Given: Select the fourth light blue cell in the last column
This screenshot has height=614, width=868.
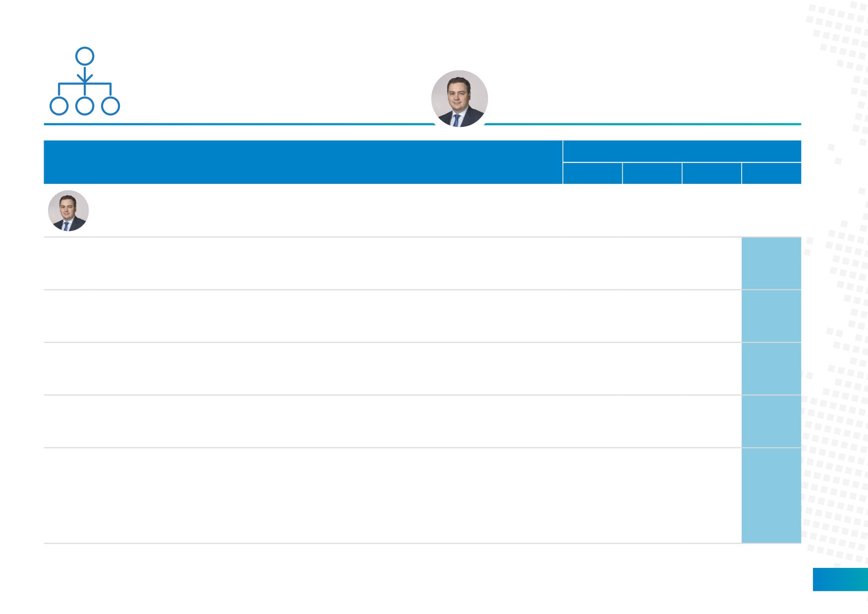Looking at the screenshot, I should [771, 421].
